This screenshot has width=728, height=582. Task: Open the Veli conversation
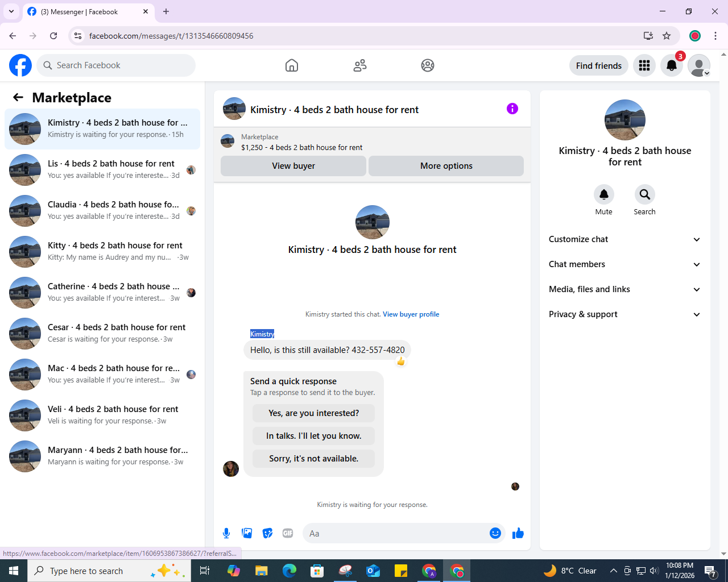click(102, 415)
